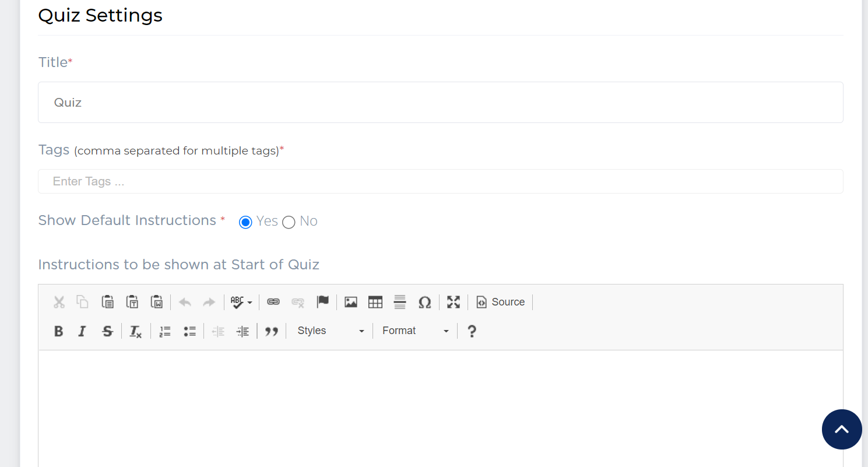Toggle Italic text formatting
Screen dimensions: 868x467
tap(82, 331)
